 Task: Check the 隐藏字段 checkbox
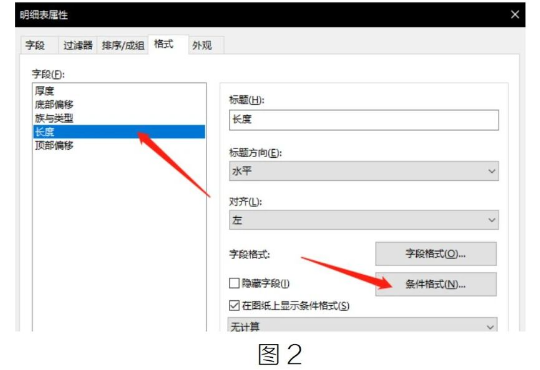[x=234, y=283]
